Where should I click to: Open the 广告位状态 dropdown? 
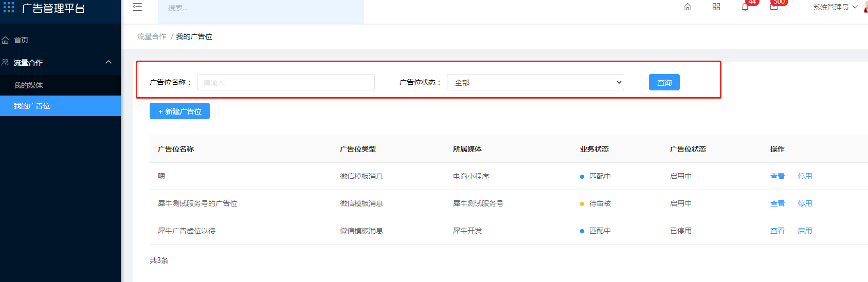coord(535,82)
